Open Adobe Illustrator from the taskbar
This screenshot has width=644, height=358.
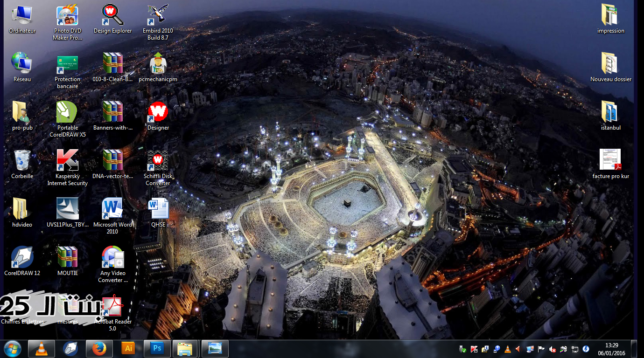[128, 349]
